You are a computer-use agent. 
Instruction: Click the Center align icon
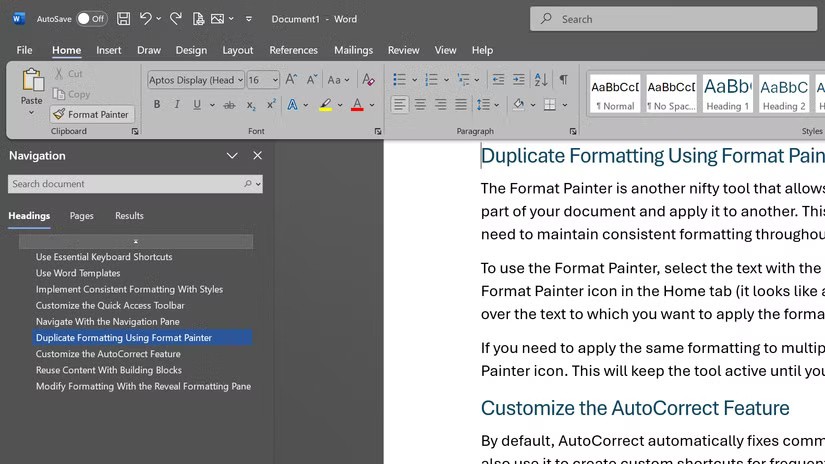click(420, 105)
